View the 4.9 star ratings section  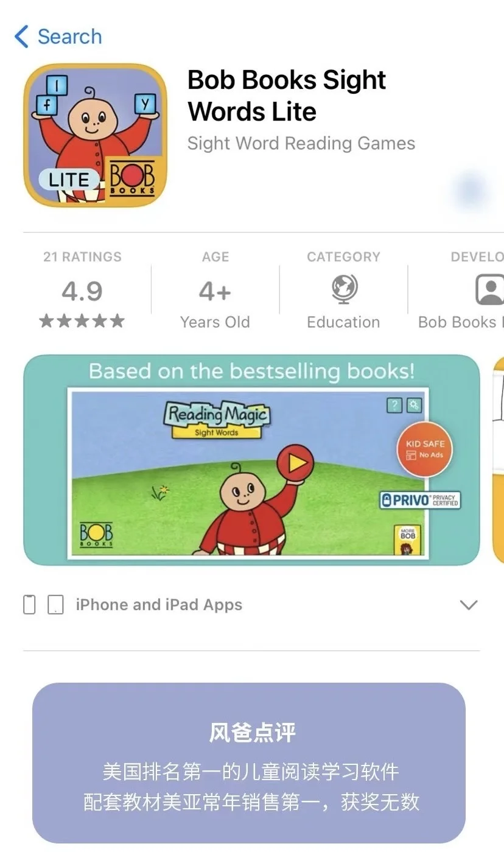tap(82, 290)
